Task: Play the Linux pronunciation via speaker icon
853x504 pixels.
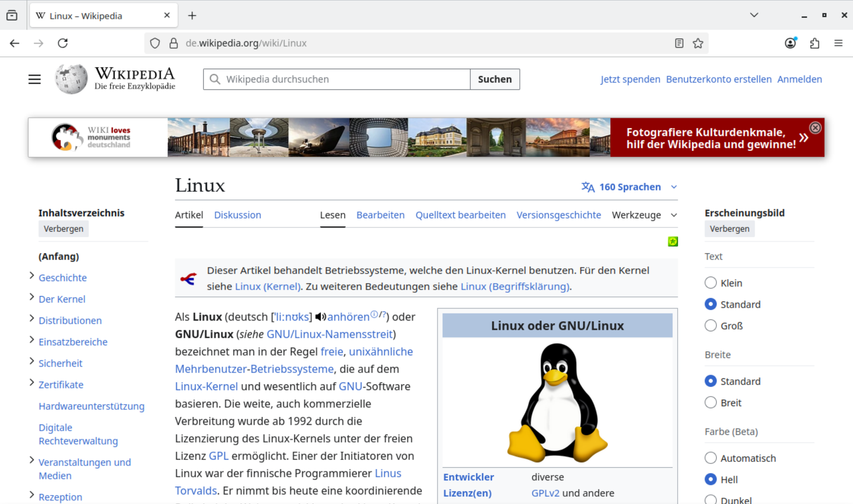Action: coord(321,316)
